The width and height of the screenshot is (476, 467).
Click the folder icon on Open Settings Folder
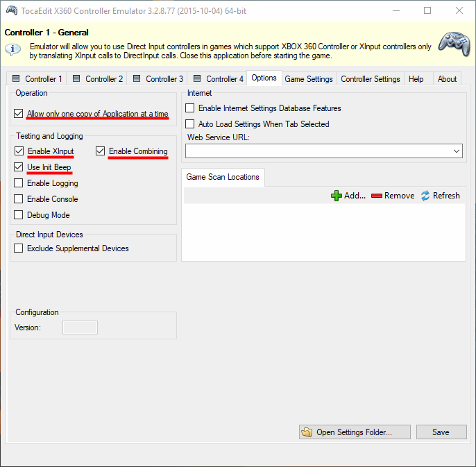tap(307, 432)
